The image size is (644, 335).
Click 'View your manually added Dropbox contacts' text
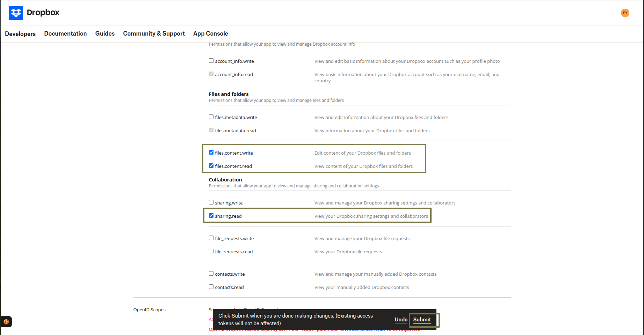coord(362,288)
